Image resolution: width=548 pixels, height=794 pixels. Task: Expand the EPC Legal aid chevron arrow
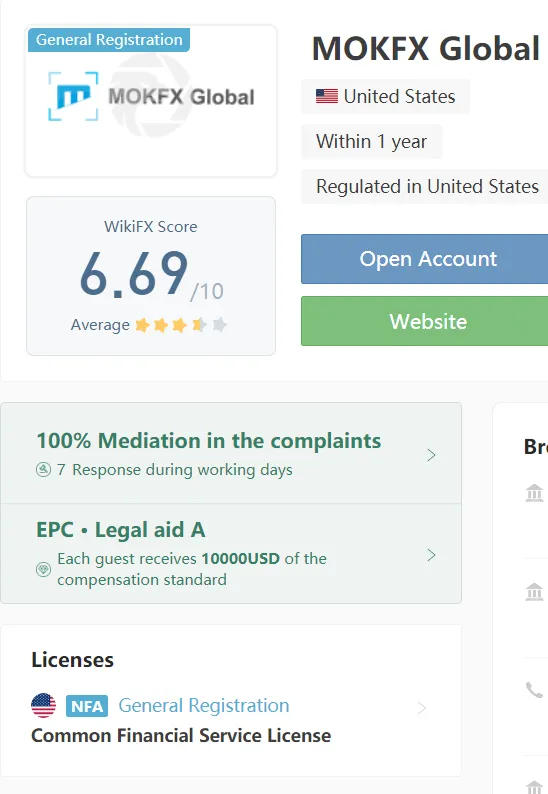pos(431,555)
